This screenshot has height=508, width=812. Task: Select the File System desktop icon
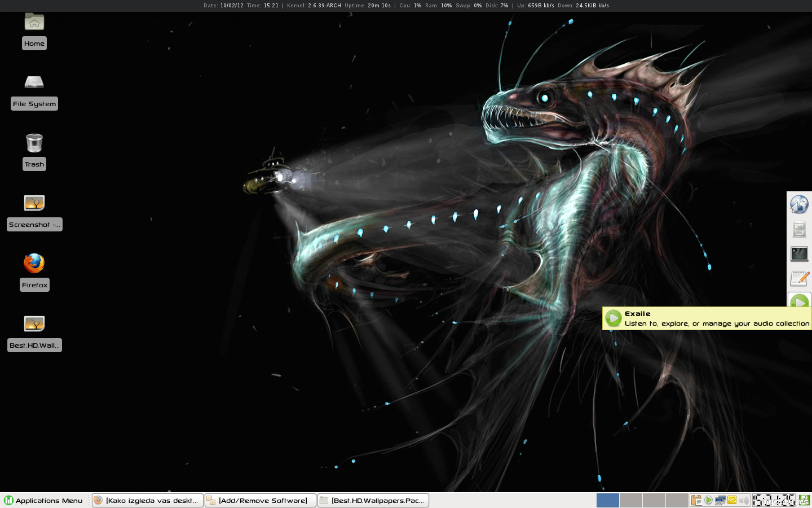click(34, 83)
